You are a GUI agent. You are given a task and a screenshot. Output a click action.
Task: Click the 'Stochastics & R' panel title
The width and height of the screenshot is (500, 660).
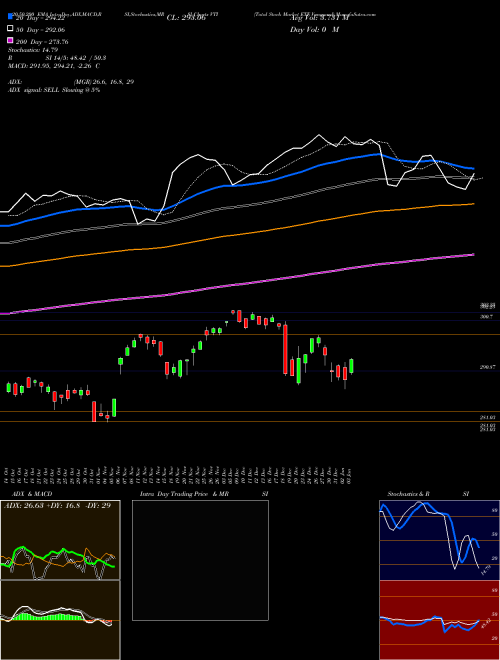pyautogui.click(x=408, y=494)
